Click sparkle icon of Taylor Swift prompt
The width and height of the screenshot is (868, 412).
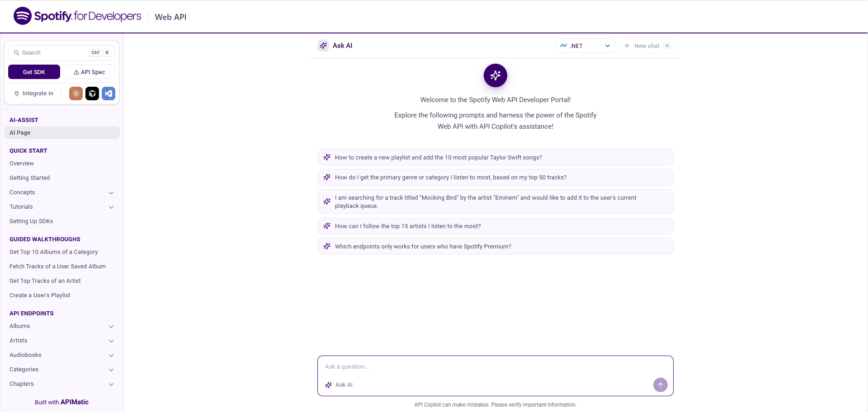pos(327,157)
